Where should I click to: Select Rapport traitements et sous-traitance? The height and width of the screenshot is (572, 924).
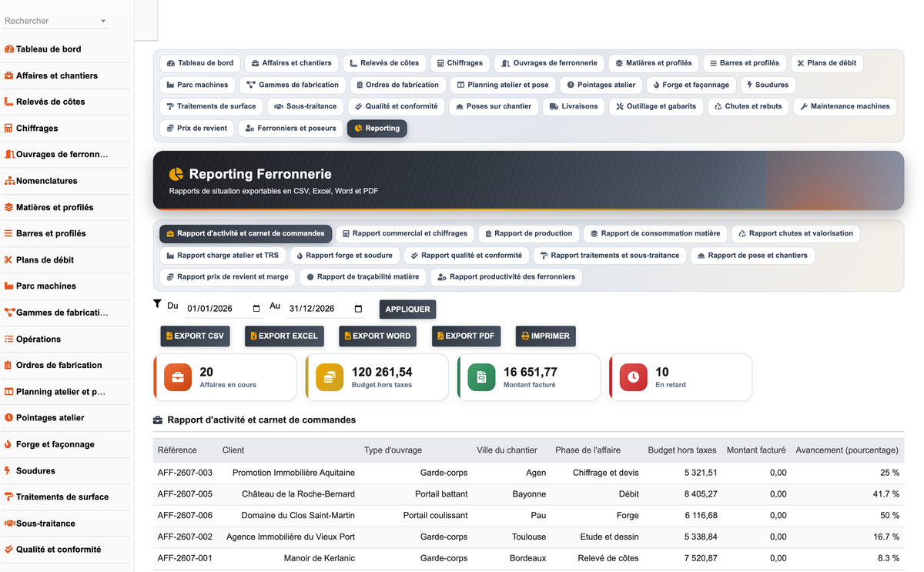click(x=610, y=255)
